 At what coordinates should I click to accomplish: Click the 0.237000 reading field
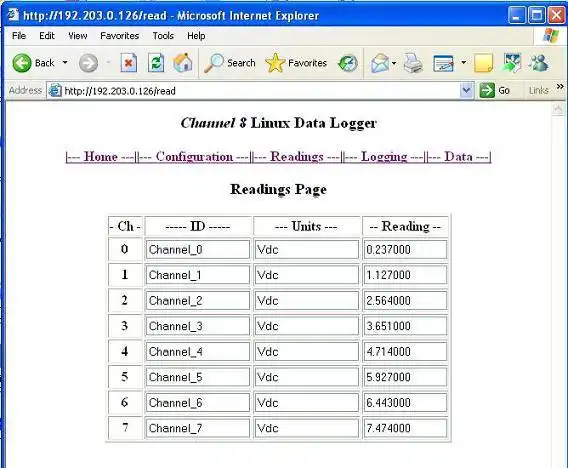[405, 249]
